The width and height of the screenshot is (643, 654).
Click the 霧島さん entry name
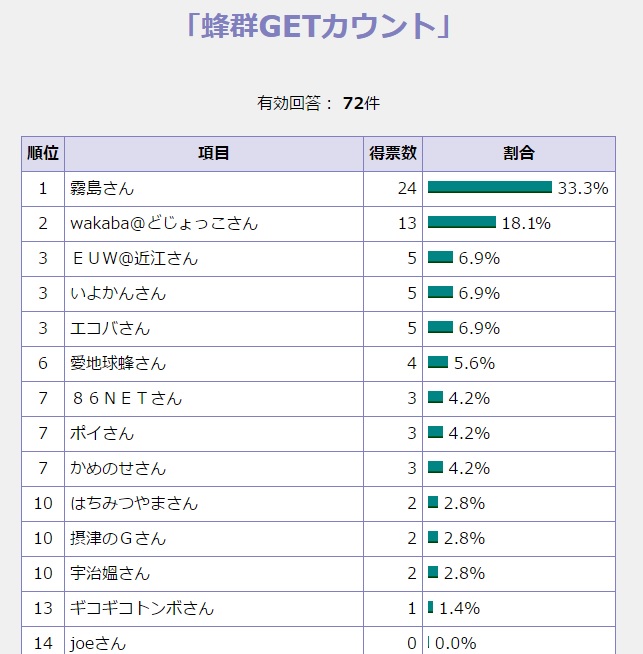[x=102, y=188]
